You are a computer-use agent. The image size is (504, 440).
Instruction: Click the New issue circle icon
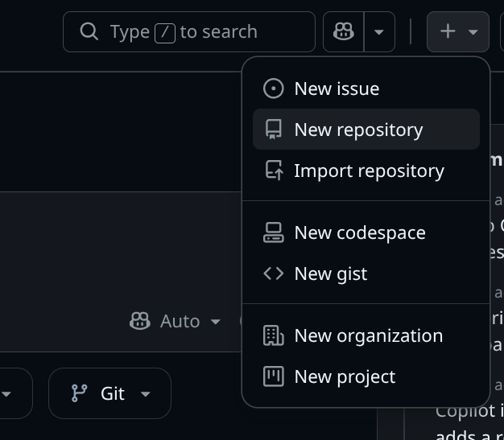pos(273,88)
